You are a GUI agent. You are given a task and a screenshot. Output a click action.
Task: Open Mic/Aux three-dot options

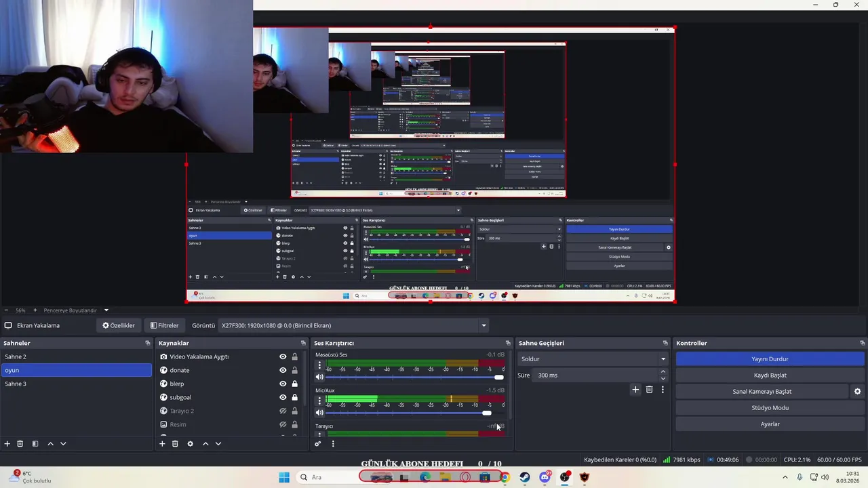319,401
